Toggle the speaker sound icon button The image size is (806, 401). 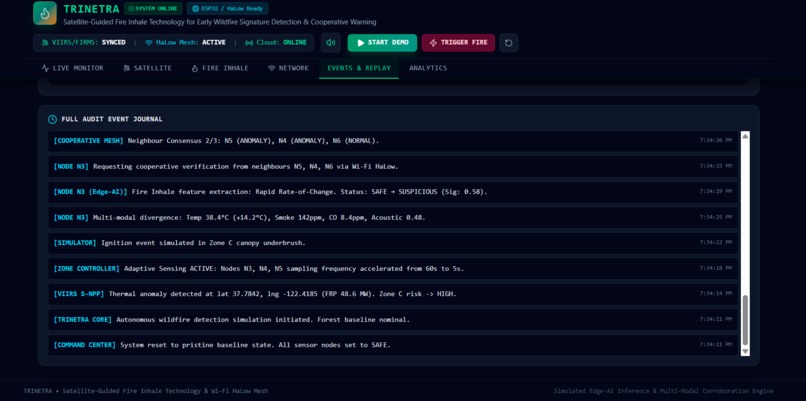331,43
